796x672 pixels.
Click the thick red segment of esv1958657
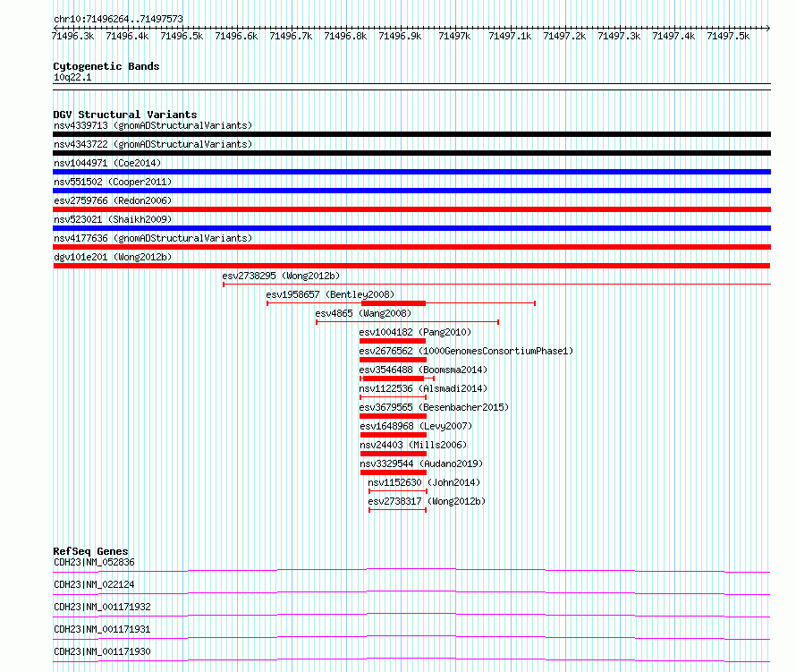tap(394, 303)
